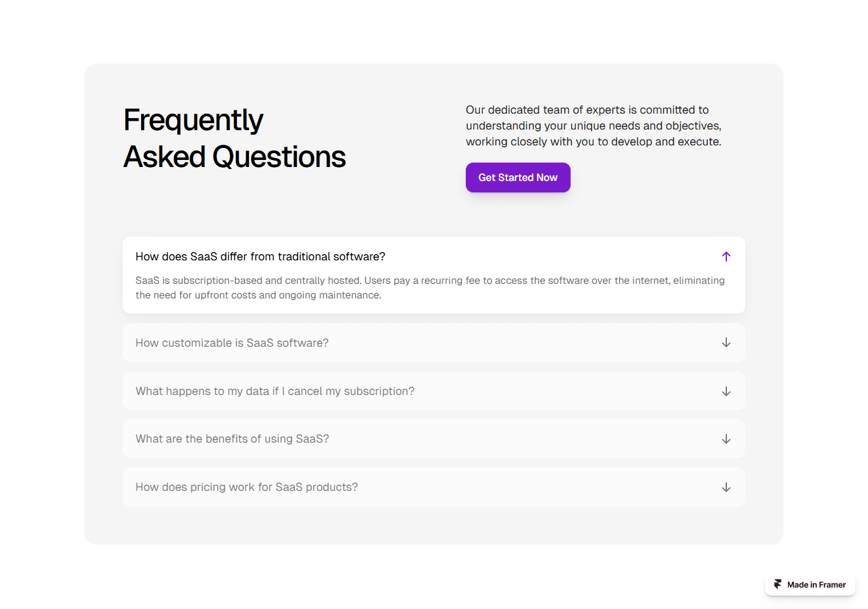Click the Framer logo icon in badge
This screenshot has height=609, width=868.
(778, 585)
